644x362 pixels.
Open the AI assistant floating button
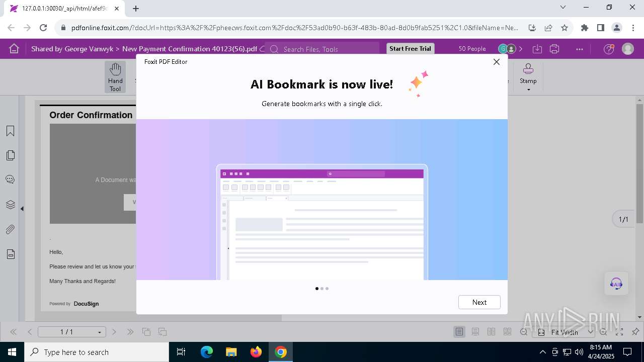(x=616, y=283)
